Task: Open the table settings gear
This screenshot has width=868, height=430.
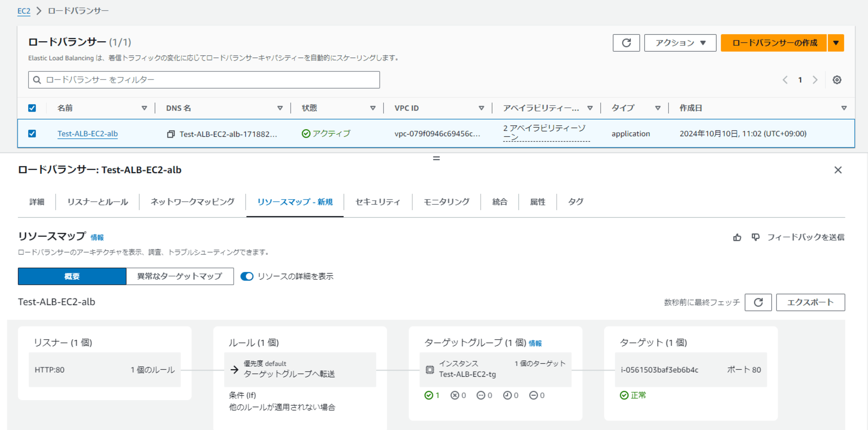Action: click(x=837, y=80)
